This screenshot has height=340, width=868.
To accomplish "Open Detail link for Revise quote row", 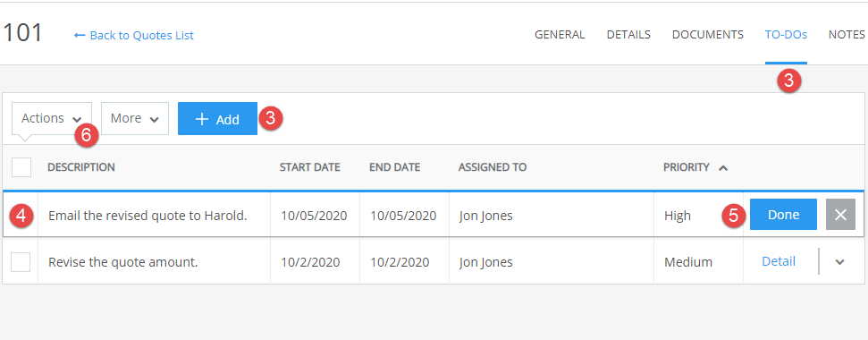I will (x=779, y=261).
